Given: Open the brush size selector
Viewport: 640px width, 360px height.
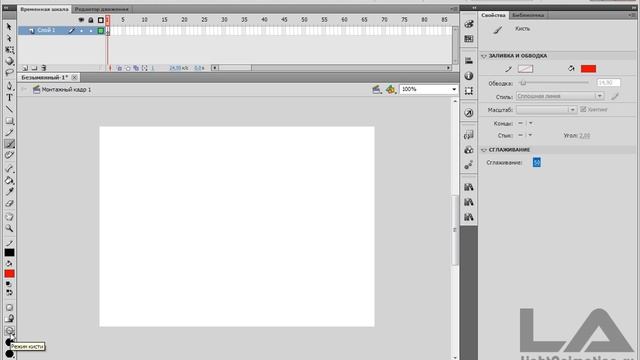Looking at the screenshot, I should (9, 342).
